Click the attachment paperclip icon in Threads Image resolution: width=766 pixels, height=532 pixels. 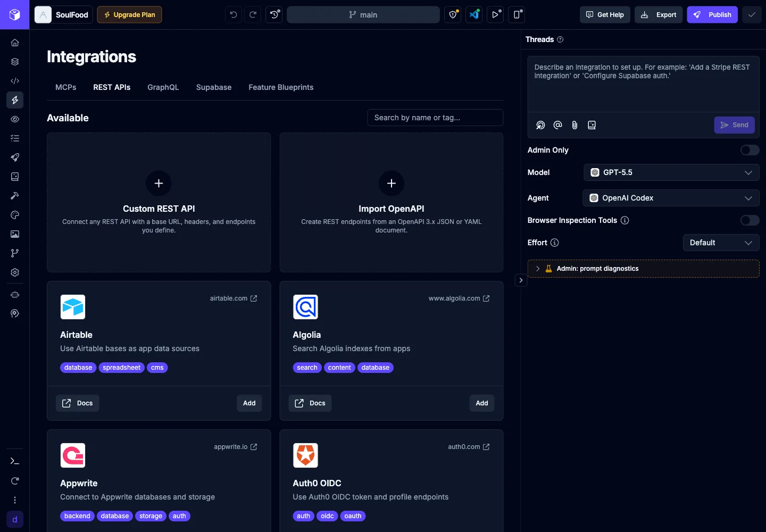(x=574, y=125)
